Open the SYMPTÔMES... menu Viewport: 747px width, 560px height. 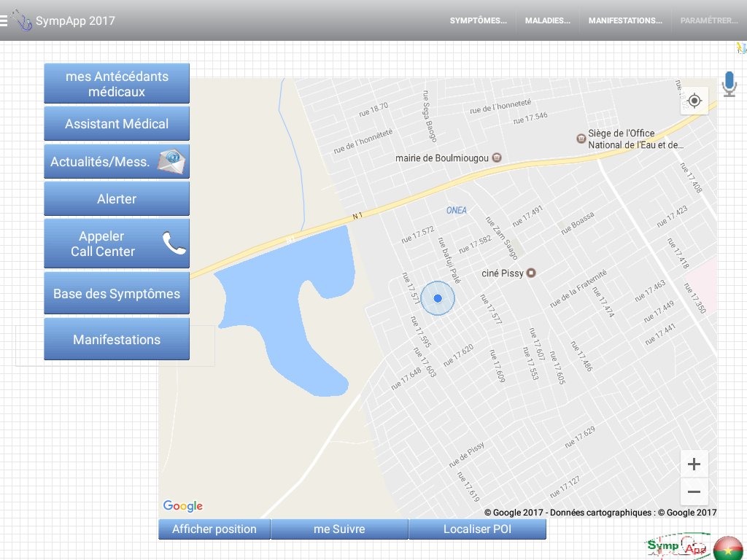479,20
